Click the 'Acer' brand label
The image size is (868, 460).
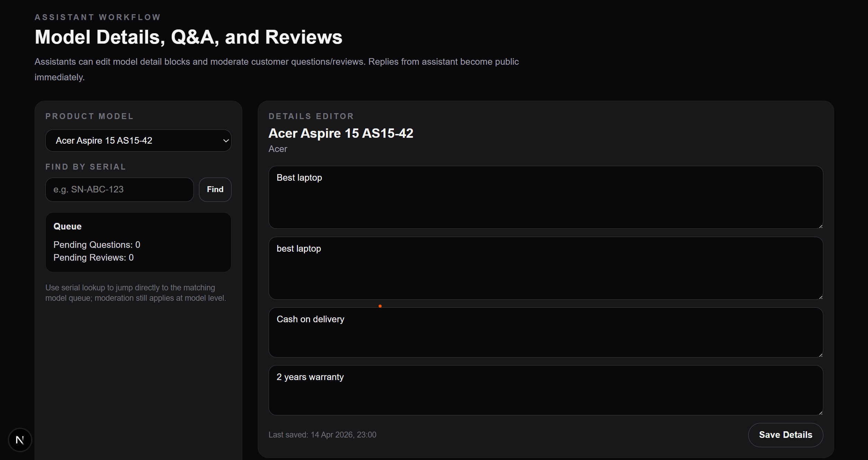(x=278, y=149)
